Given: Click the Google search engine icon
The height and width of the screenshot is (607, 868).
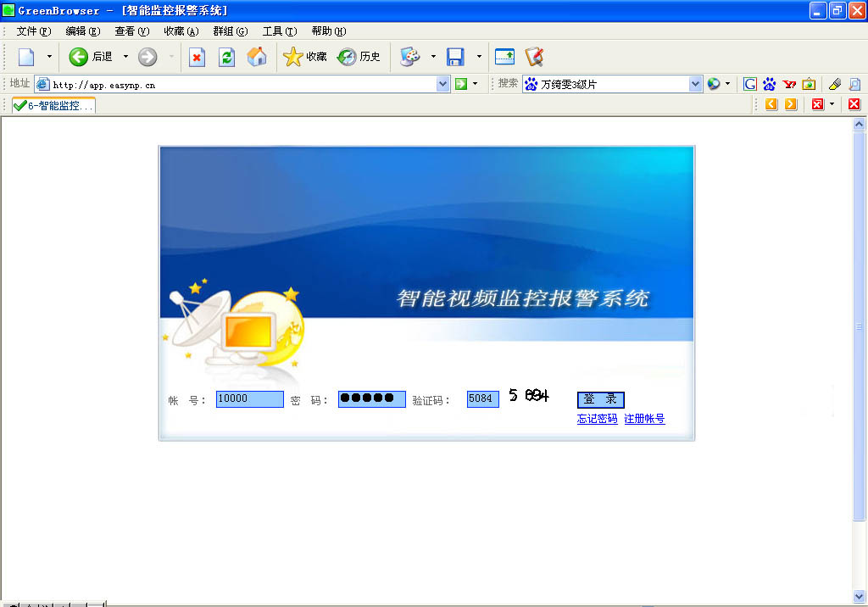Looking at the screenshot, I should tap(750, 84).
